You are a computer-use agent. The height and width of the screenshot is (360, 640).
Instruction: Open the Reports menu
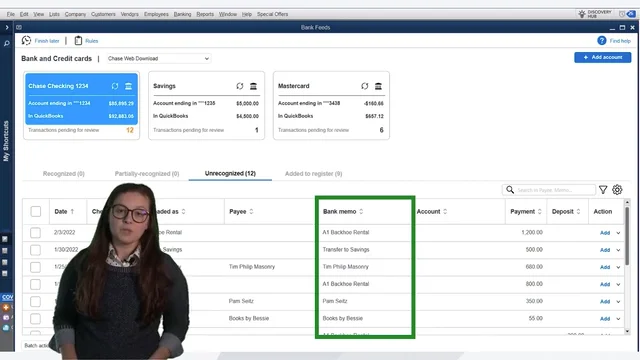[x=205, y=14]
